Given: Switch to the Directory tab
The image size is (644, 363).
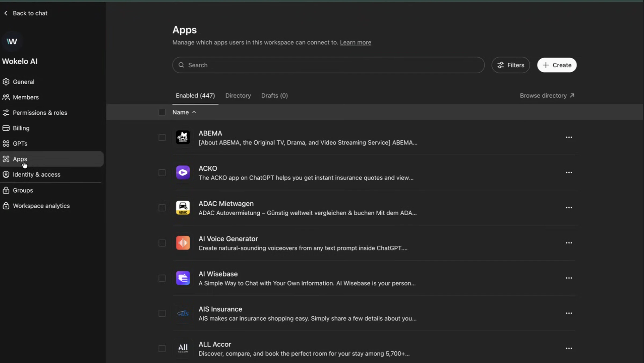Looking at the screenshot, I should click(238, 96).
